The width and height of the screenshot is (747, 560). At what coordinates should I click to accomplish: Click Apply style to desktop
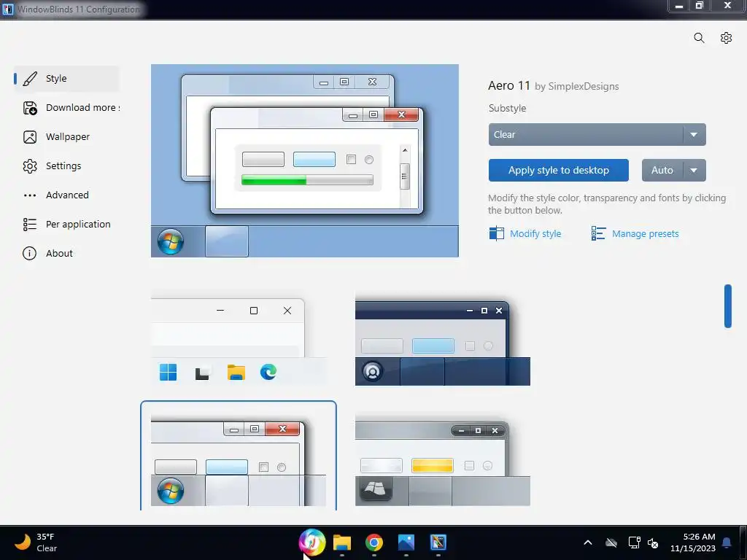point(558,171)
